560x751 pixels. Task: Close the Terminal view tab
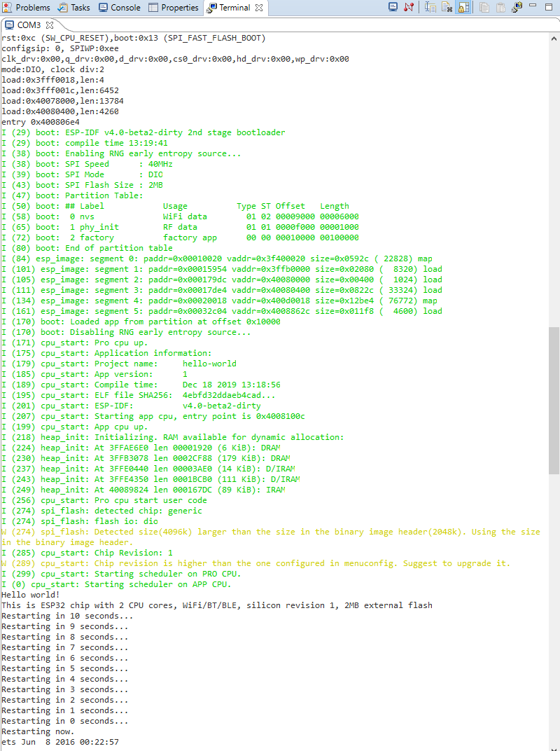pyautogui.click(x=259, y=8)
